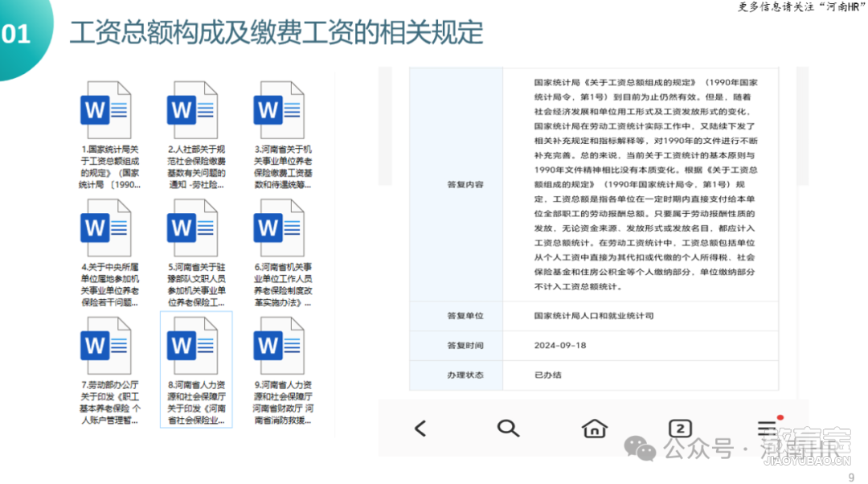
Task: Click the 答复内容 row label
Action: 465,184
